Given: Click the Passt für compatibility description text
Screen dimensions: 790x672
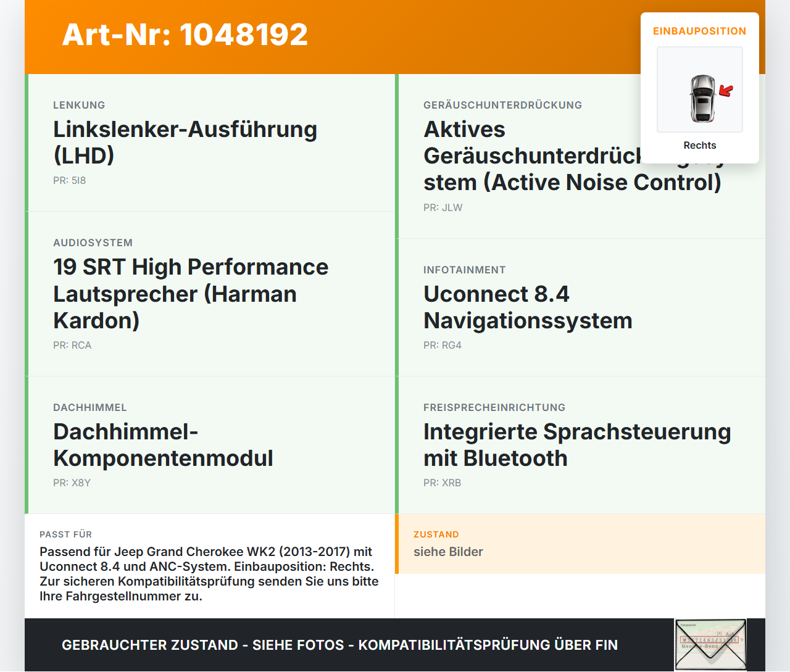Looking at the screenshot, I should coord(209,574).
